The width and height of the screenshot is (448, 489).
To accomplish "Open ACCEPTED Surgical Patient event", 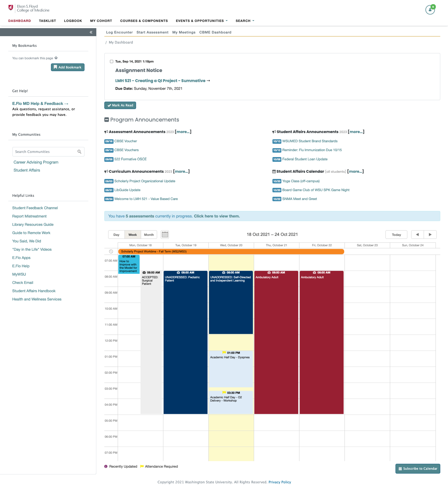I will pyautogui.click(x=151, y=342).
